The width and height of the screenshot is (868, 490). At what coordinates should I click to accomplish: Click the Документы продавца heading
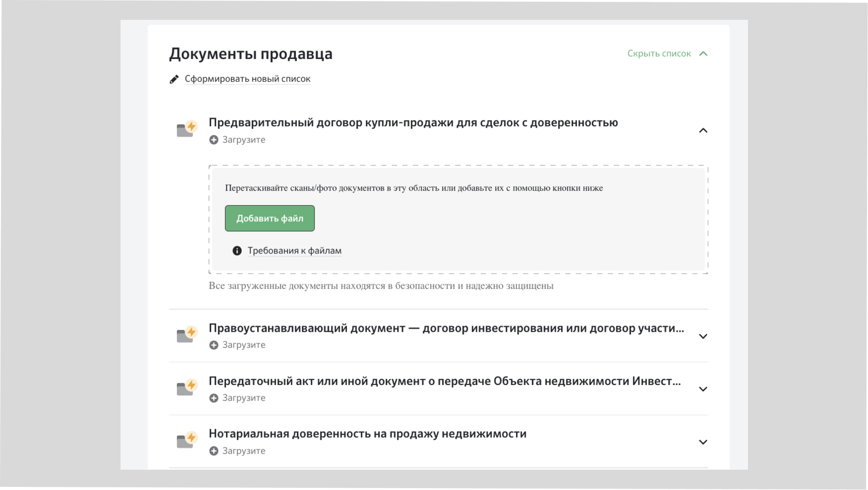251,54
